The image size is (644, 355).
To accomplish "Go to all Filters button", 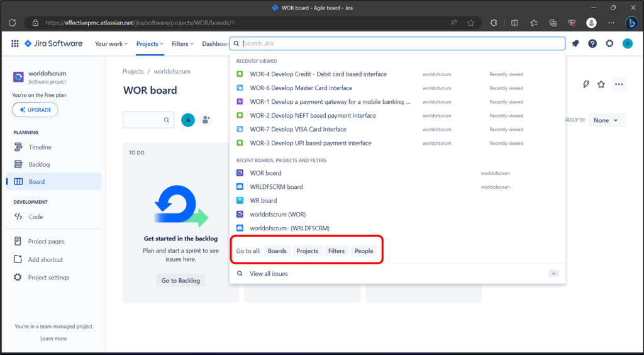I will pos(336,251).
